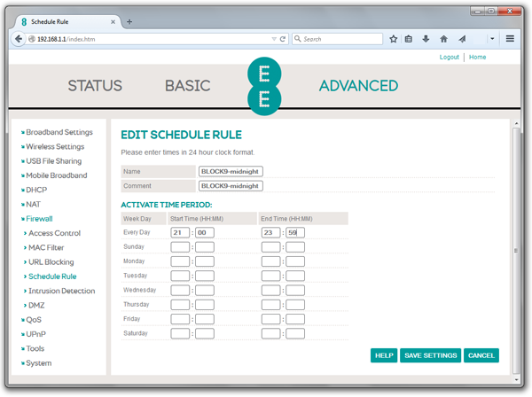
Task: Click Every Day start minutes field
Action: [205, 232]
